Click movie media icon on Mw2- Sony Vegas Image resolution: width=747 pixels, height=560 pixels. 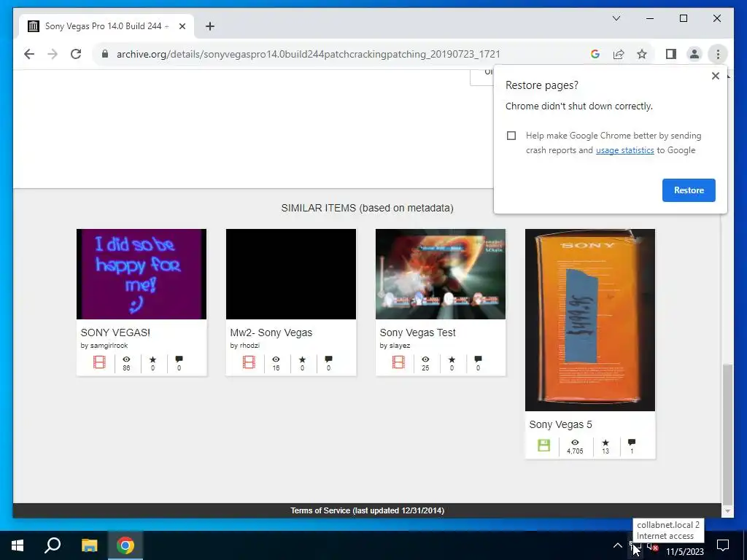click(x=249, y=362)
